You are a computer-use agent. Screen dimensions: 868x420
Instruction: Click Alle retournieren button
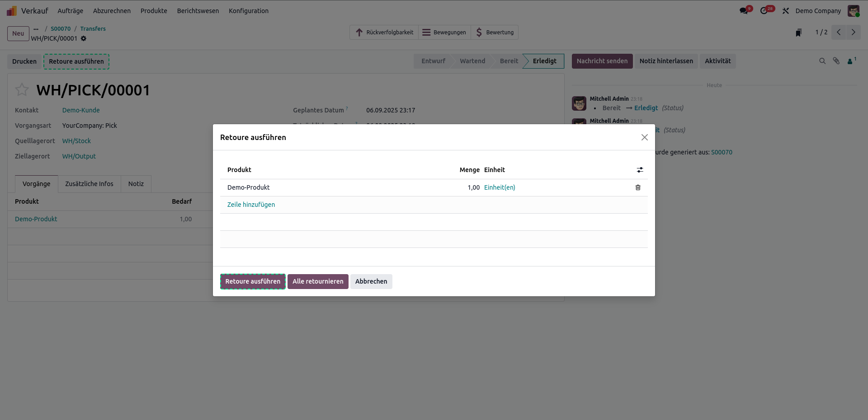[x=318, y=281]
